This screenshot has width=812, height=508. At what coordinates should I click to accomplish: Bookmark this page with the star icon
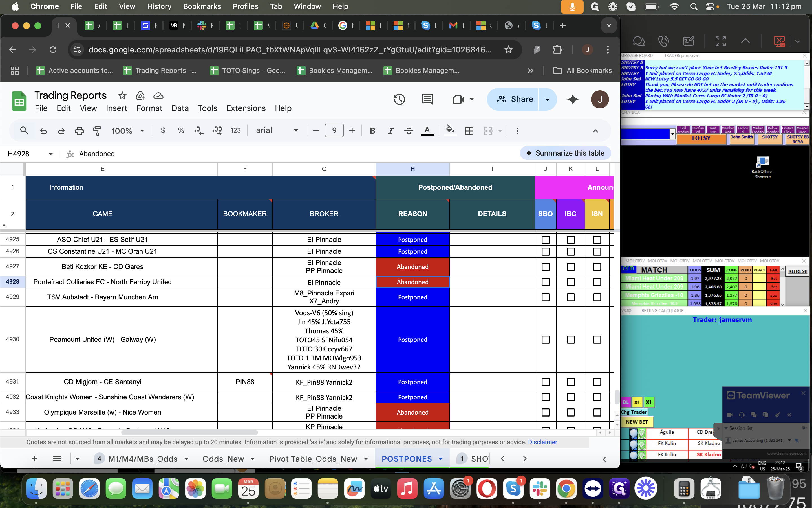(x=508, y=50)
